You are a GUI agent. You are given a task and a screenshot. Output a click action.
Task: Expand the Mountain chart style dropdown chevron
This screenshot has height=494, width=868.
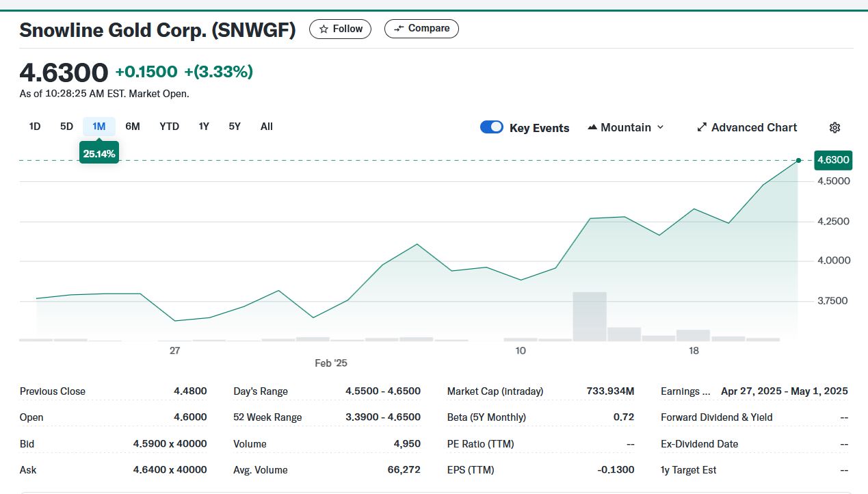tap(660, 127)
